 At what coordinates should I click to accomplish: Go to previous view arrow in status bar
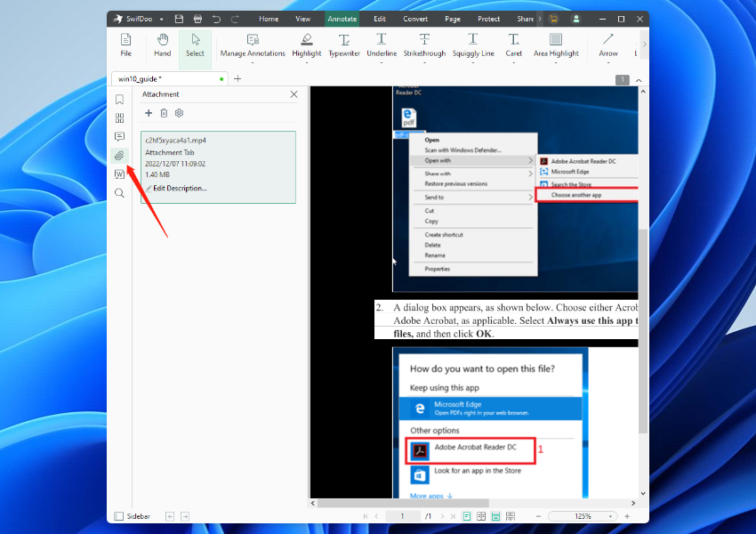170,516
